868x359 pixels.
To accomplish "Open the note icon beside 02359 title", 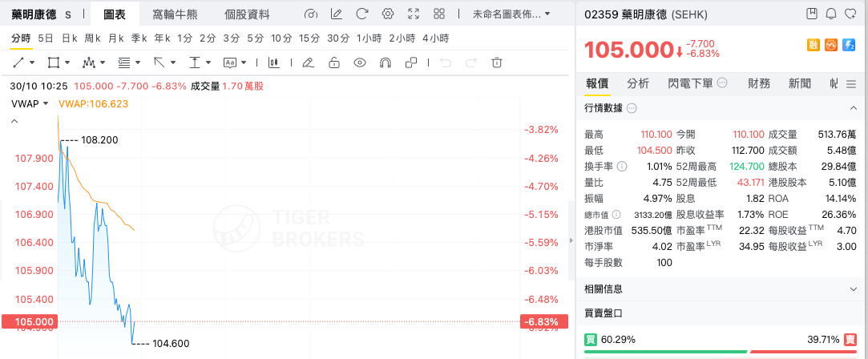I will click(812, 14).
